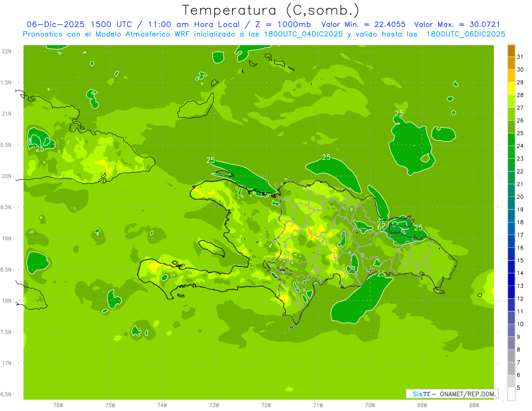This screenshot has width=532, height=411.
Task: Click the "19N" latitude axis label
Action: (x=7, y=239)
